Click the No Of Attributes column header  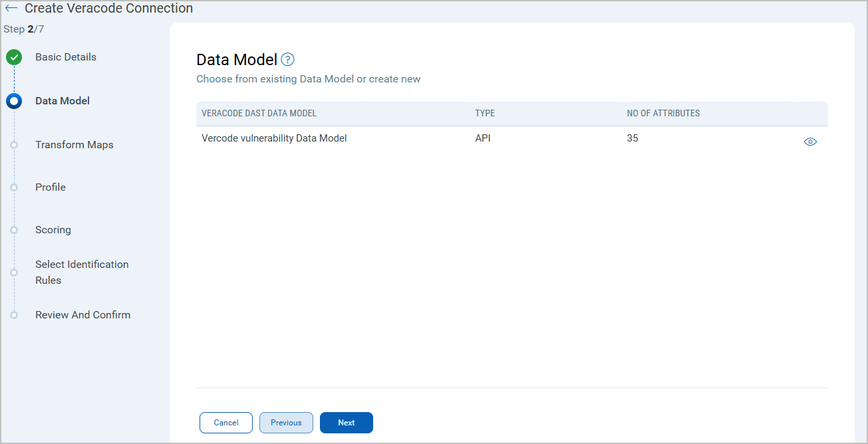pyautogui.click(x=663, y=114)
